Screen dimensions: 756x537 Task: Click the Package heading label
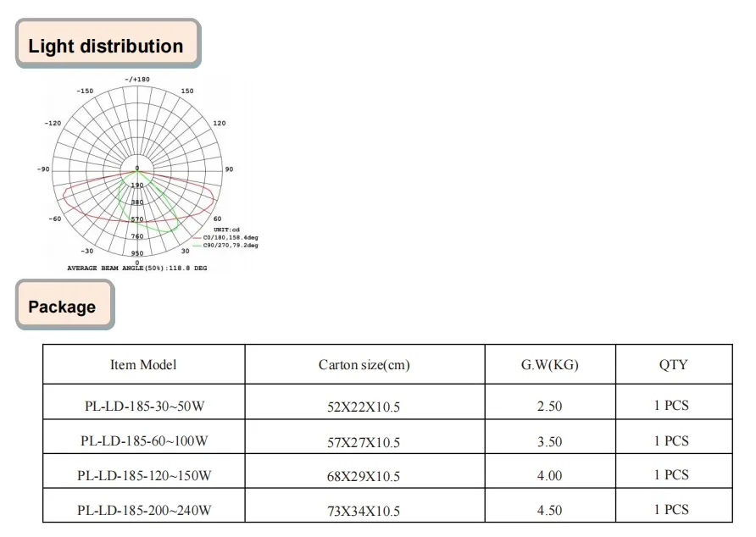(x=62, y=307)
